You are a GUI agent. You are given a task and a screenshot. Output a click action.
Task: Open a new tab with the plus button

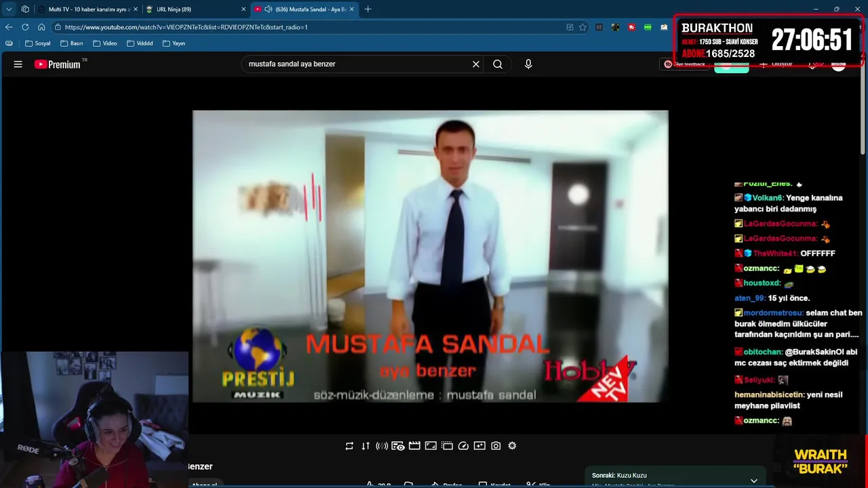pyautogui.click(x=368, y=9)
